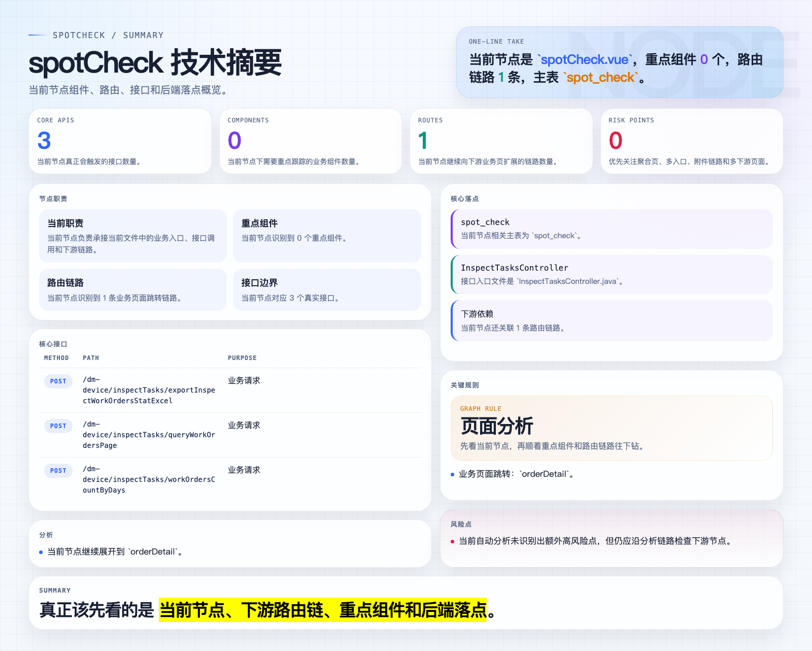Select the RISK POINTS card value 0
This screenshot has height=651, width=812.
point(616,141)
